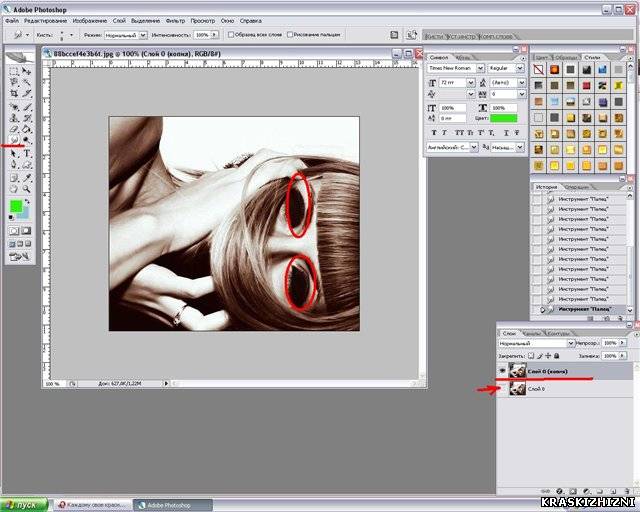Select the Lasso tool
The height and width of the screenshot is (512, 640).
(x=14, y=82)
